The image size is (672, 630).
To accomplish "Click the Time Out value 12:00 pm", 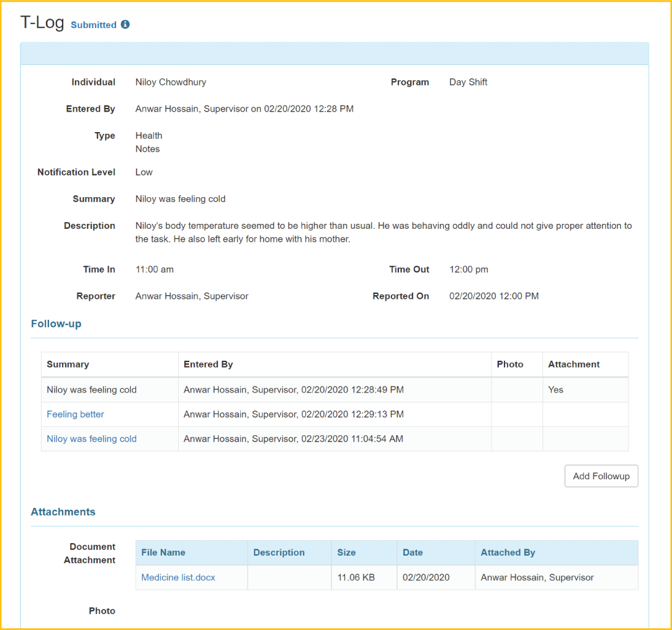I will click(x=468, y=269).
